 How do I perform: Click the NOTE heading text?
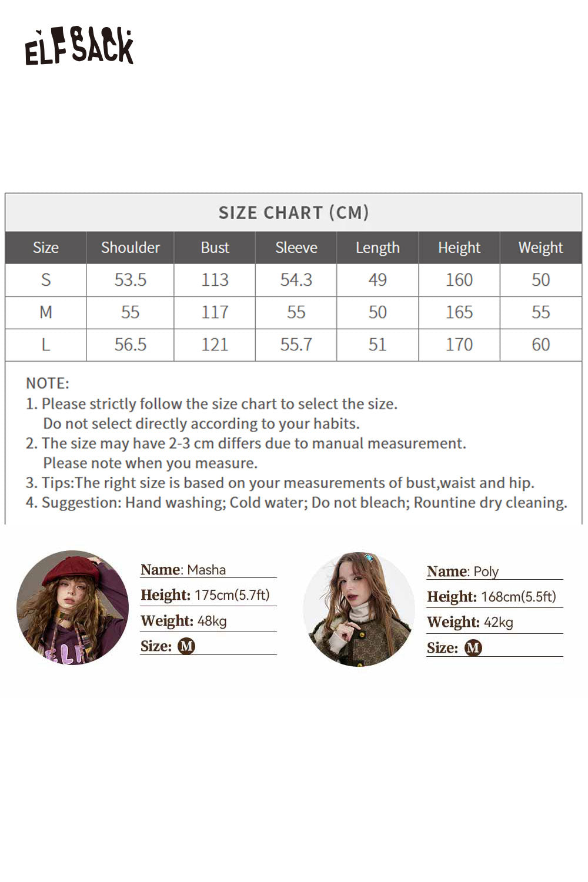[x=48, y=383]
